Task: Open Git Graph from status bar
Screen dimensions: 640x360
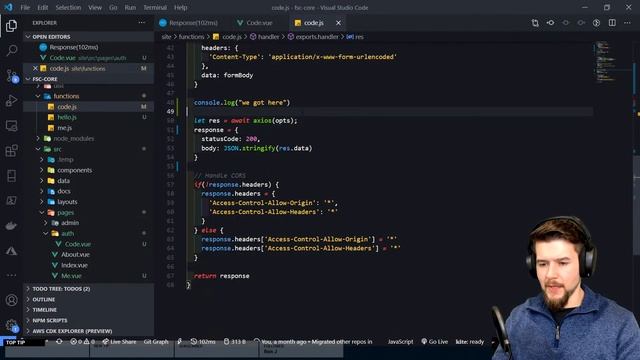Action: pyautogui.click(x=156, y=342)
